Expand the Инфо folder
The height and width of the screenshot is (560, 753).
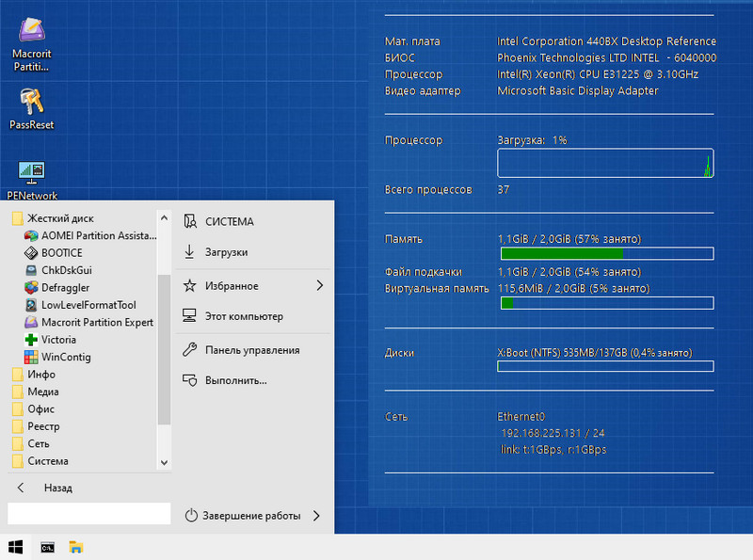(x=34, y=375)
